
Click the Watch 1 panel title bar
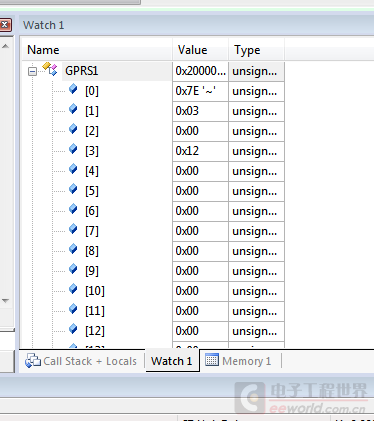197,25
